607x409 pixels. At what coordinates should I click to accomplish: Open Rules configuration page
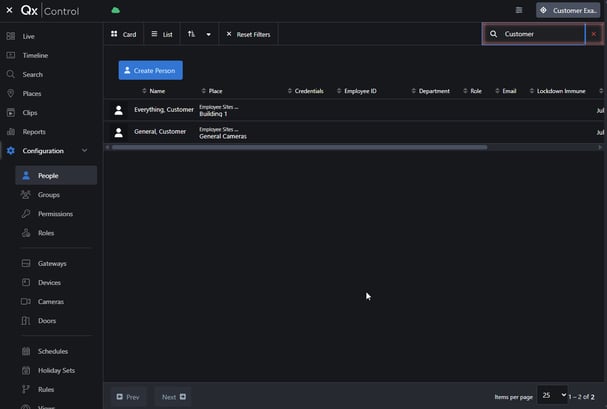(46, 389)
